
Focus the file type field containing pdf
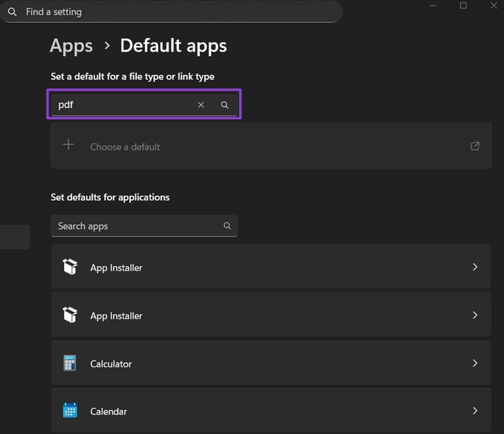(x=123, y=105)
